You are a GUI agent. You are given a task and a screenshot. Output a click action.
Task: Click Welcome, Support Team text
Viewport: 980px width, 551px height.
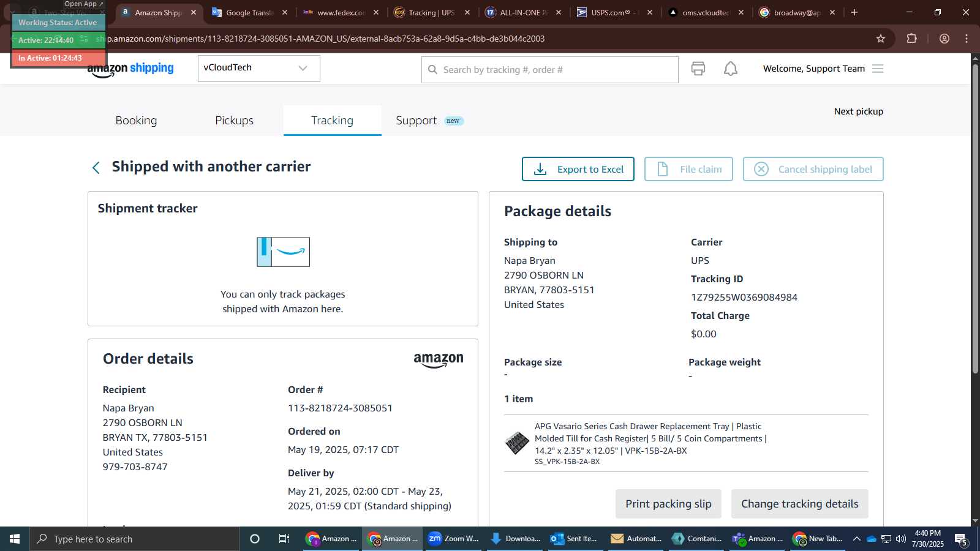coord(814,69)
